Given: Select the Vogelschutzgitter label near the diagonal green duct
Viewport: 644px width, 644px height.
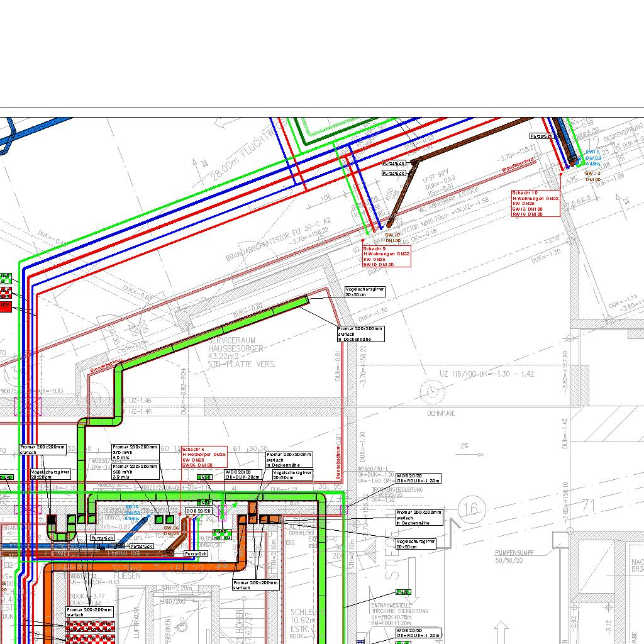Looking at the screenshot, I should pyautogui.click(x=365, y=292).
